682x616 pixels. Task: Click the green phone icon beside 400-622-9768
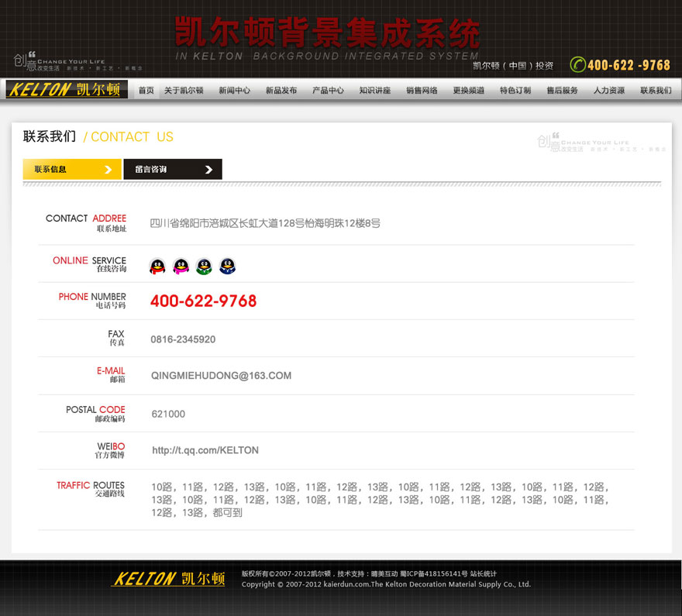[x=578, y=64]
